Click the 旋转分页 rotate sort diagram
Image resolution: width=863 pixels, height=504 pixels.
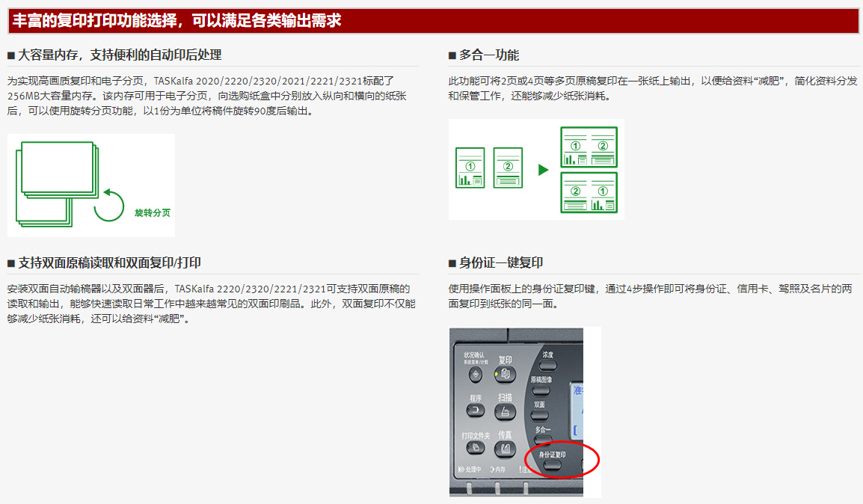(x=91, y=185)
